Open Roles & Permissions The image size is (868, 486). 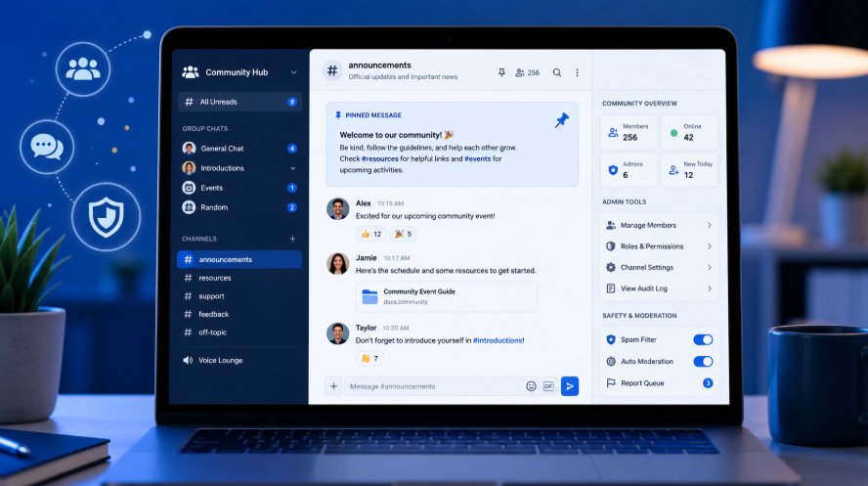659,246
